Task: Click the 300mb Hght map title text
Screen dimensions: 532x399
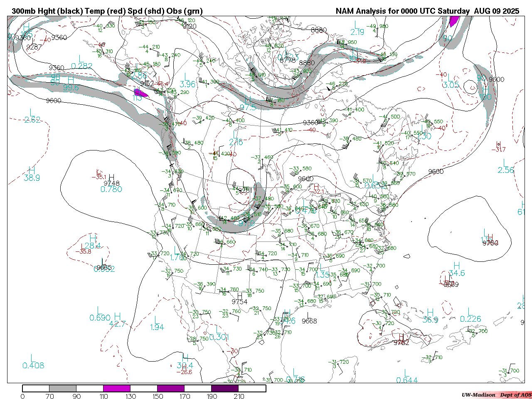Action: 107,11
